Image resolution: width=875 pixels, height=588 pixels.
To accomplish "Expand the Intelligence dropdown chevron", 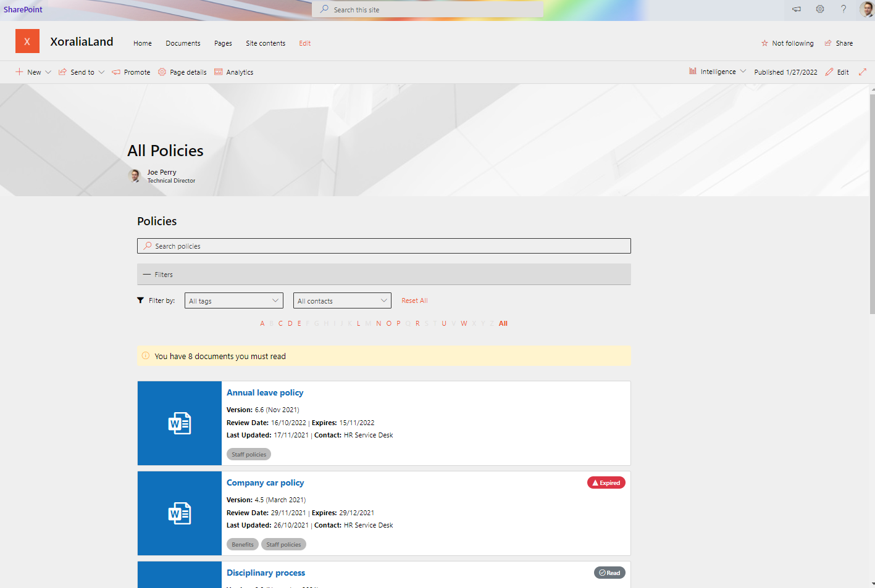I will [x=743, y=72].
